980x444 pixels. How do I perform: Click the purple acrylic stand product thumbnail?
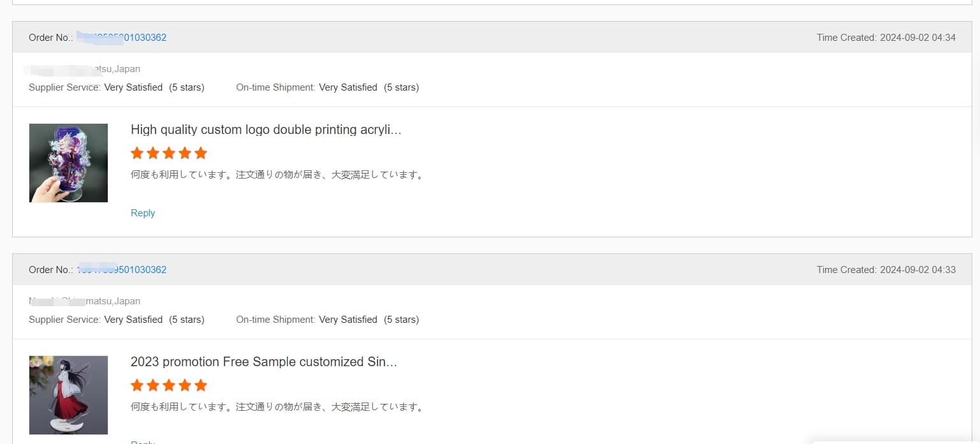[68, 163]
